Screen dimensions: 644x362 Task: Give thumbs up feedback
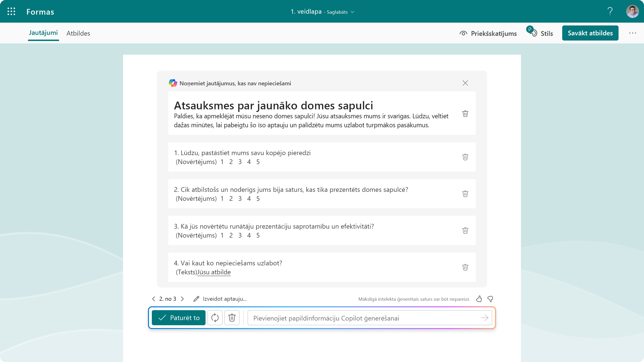pyautogui.click(x=479, y=299)
